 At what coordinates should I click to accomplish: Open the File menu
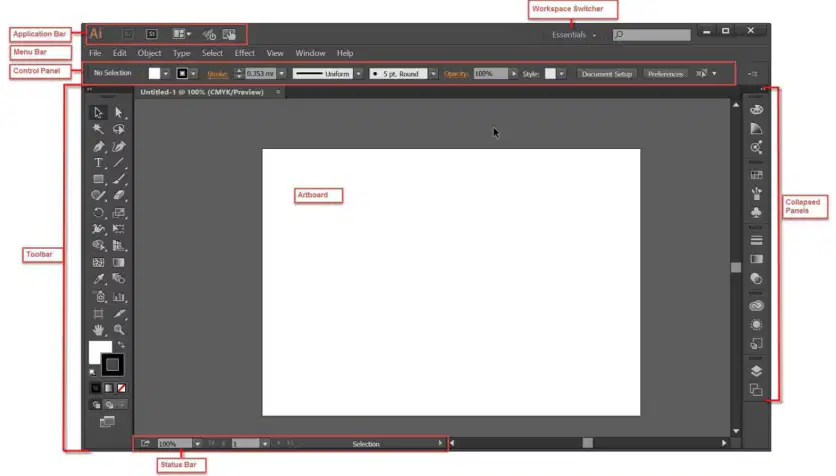[x=95, y=53]
